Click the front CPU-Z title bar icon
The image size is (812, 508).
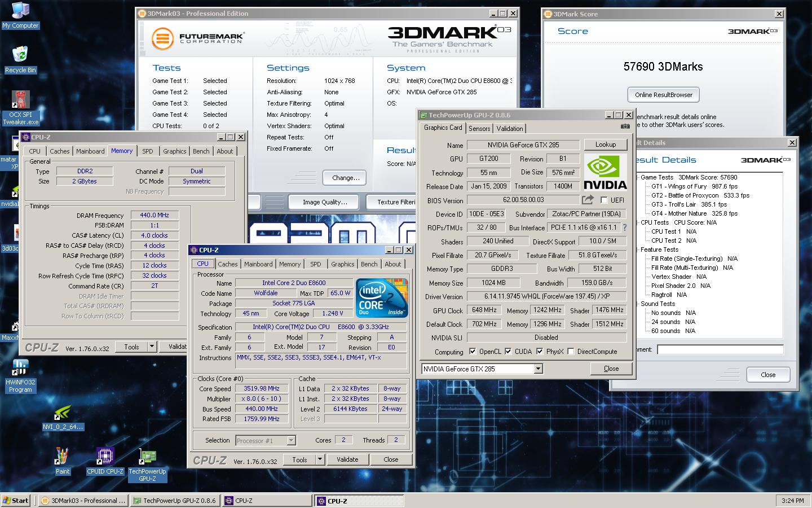pyautogui.click(x=193, y=250)
